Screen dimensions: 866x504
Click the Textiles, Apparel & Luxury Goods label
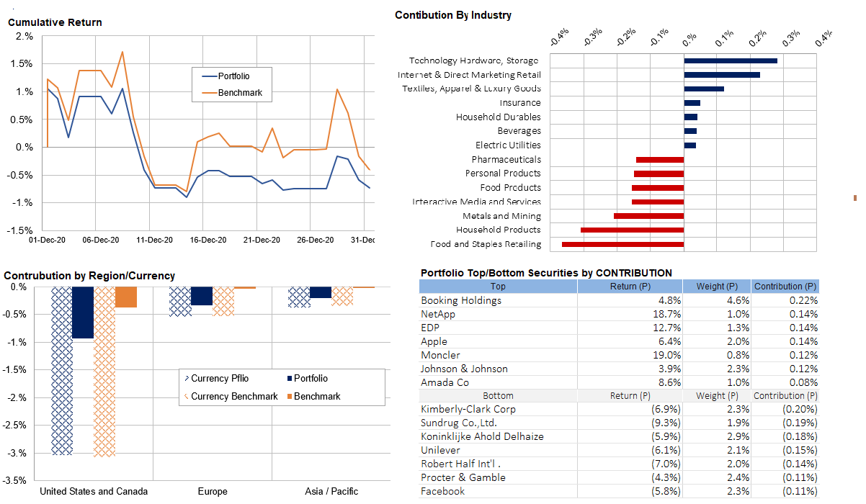(x=471, y=89)
